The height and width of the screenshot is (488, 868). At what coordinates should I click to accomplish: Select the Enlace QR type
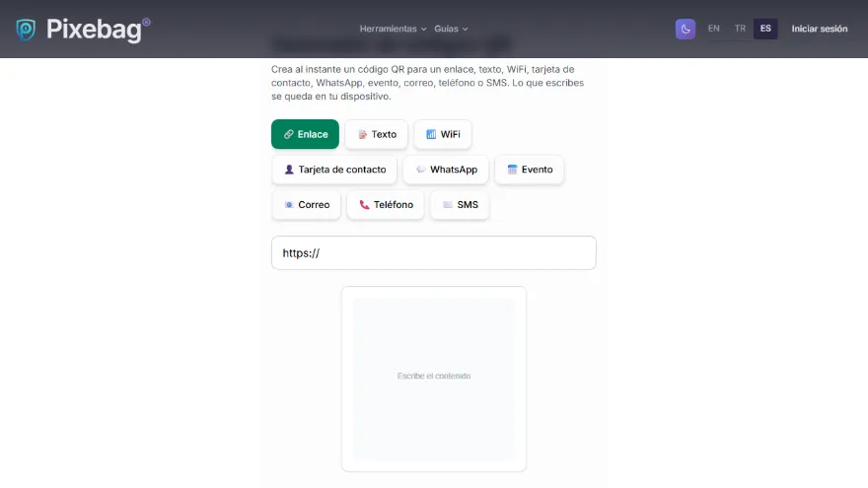305,134
